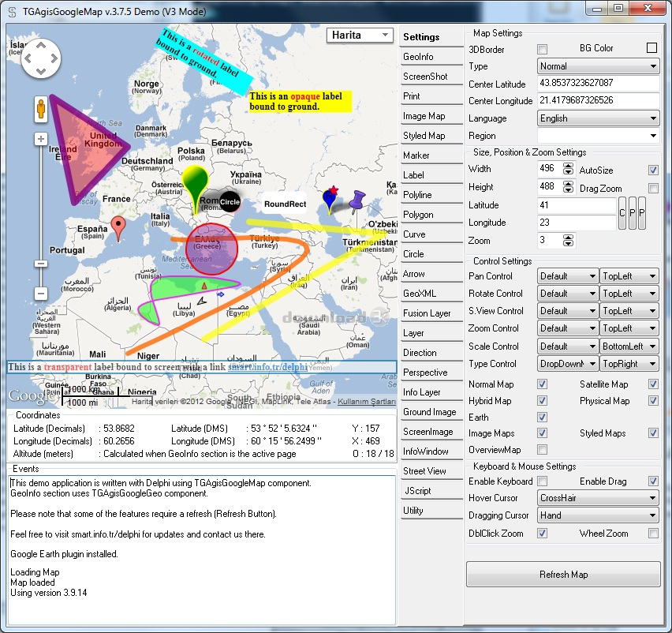Open the ScreenShot tab
The image size is (672, 633).
pos(431,77)
